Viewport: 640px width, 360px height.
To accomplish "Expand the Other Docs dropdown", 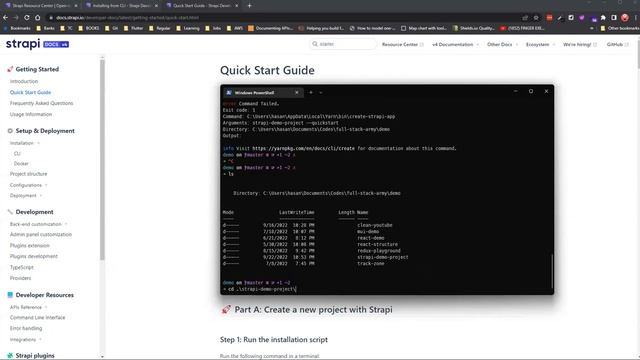I will point(502,44).
